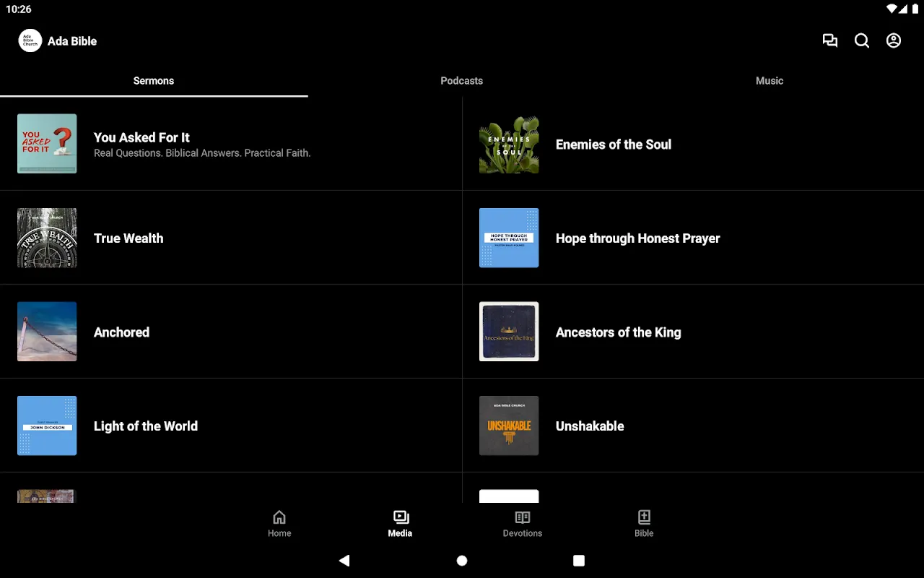This screenshot has width=924, height=578.
Task: Tap the search magnifier icon
Action: pos(862,41)
